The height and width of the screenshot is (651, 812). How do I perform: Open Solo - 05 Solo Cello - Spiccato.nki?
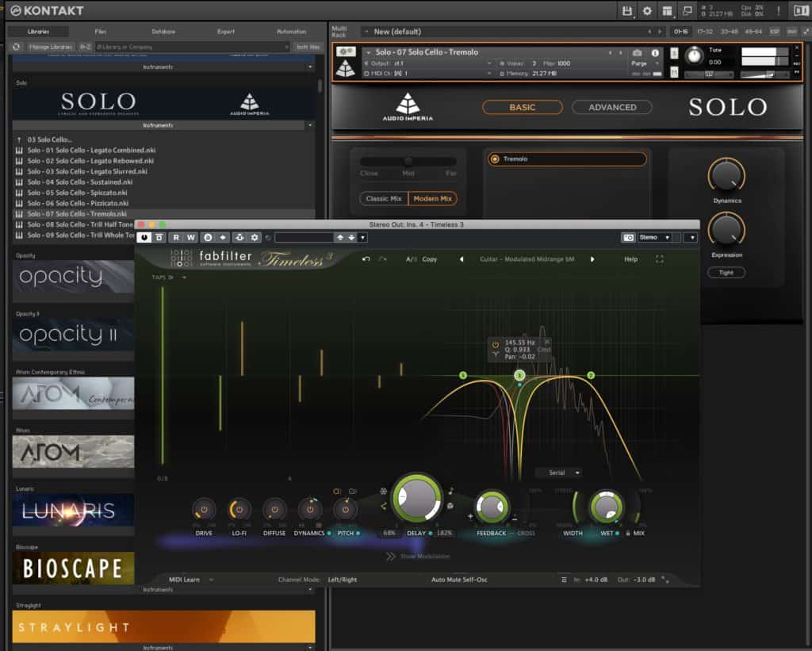pos(77,193)
